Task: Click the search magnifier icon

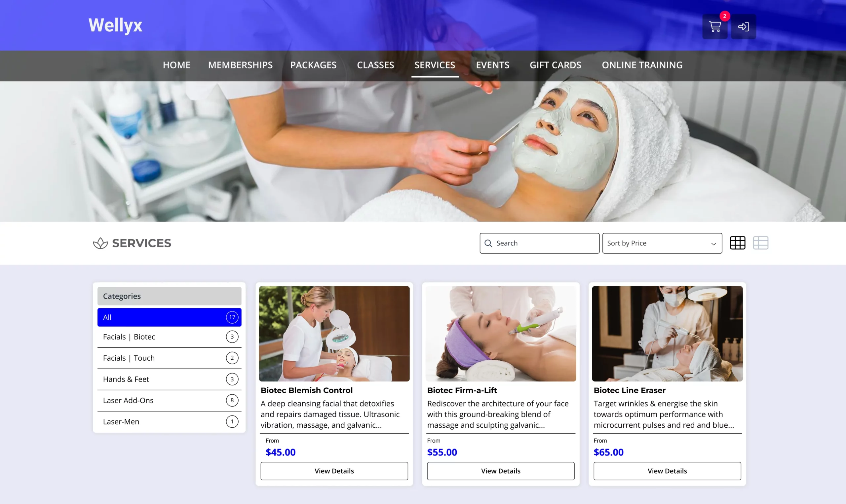Action: tap(488, 243)
